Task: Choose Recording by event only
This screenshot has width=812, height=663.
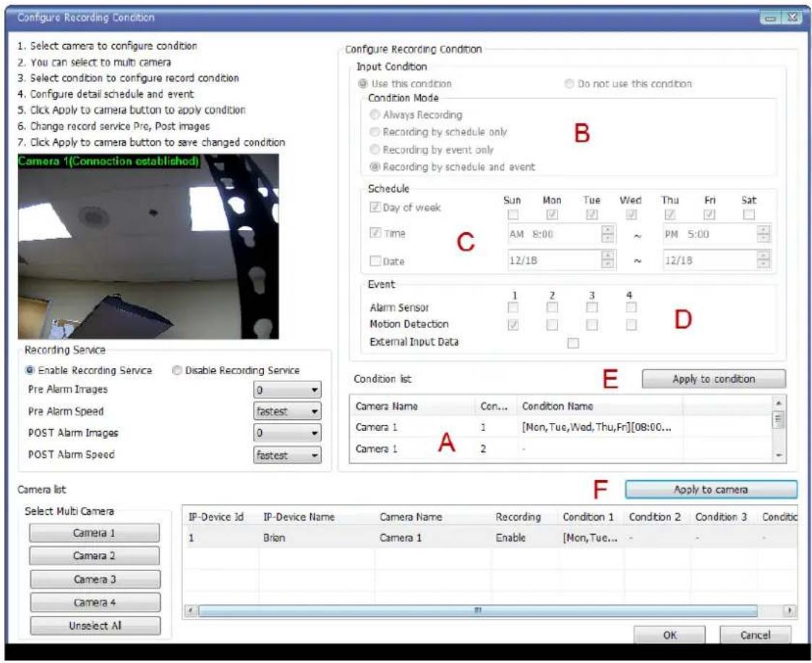Action: coord(374,150)
